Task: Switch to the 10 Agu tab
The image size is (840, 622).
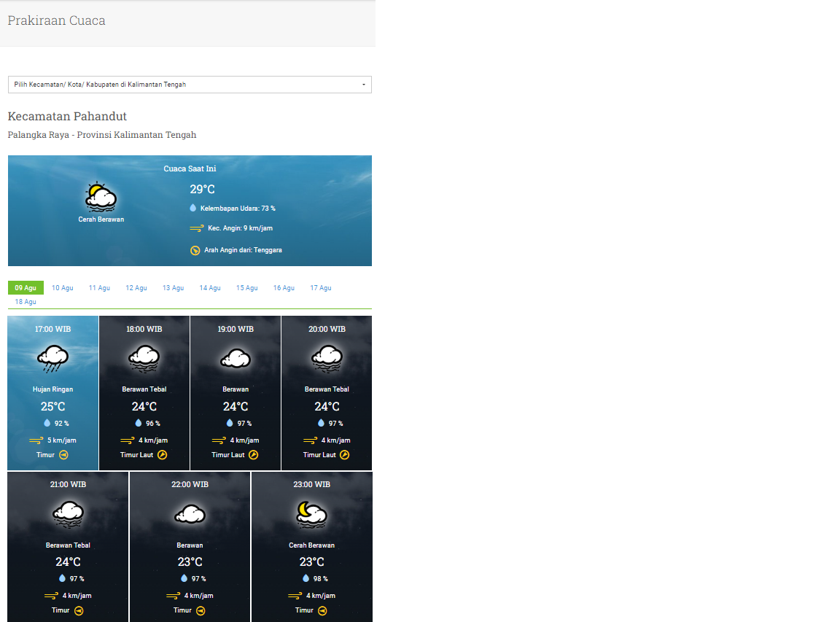Action: click(x=62, y=288)
